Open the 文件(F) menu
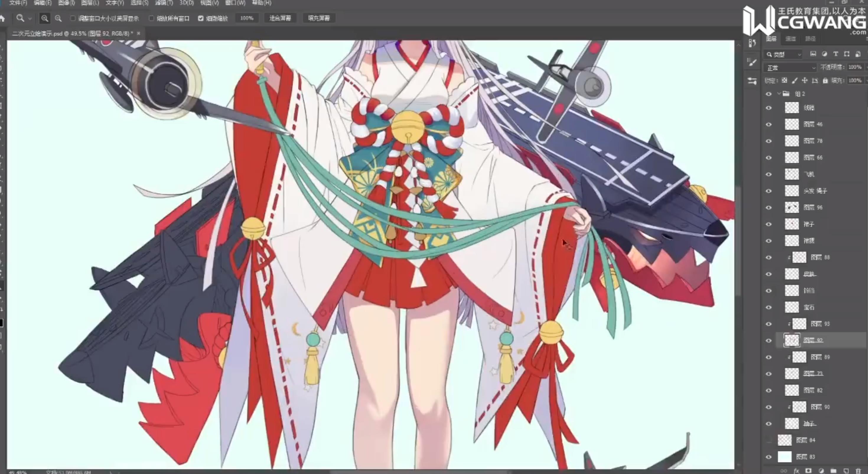The width and height of the screenshot is (868, 474). click(18, 3)
